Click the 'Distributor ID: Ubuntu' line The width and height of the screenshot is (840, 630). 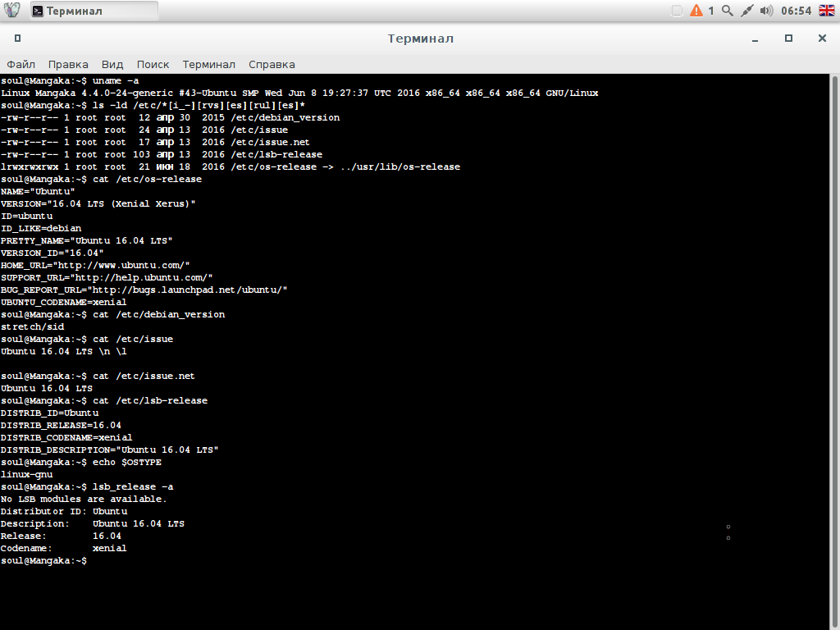click(64, 512)
